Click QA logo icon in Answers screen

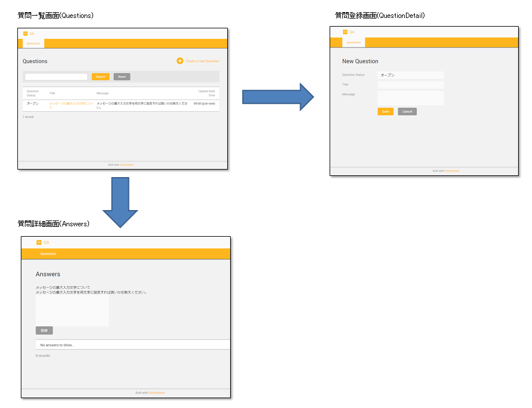tap(39, 242)
